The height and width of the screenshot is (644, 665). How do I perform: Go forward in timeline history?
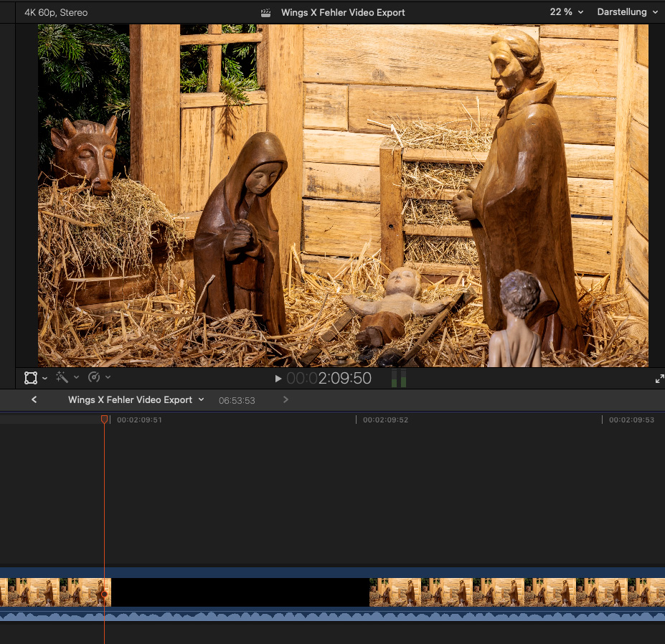point(286,400)
